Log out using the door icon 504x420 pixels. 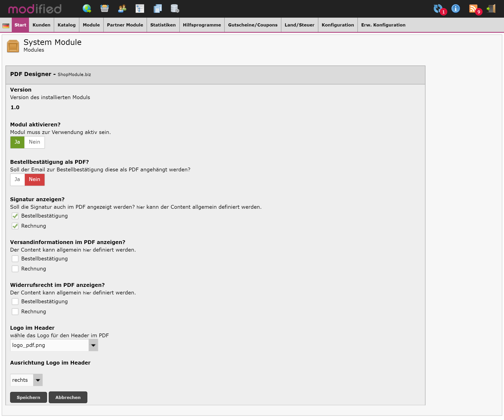[491, 9]
